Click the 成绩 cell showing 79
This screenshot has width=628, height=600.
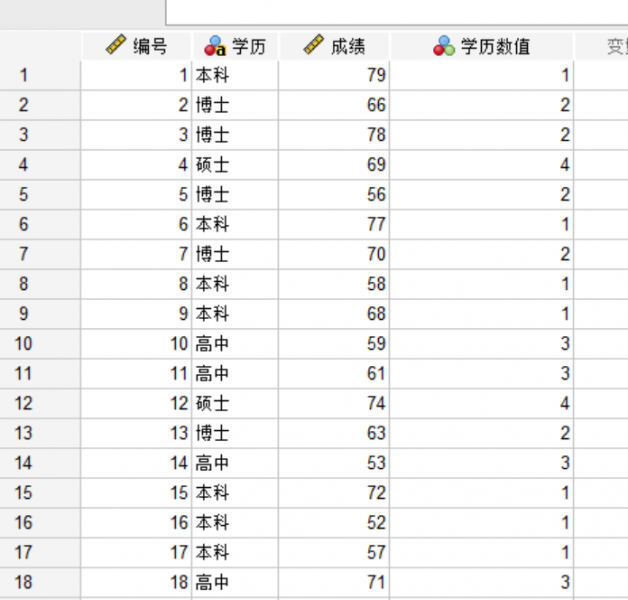click(x=334, y=75)
